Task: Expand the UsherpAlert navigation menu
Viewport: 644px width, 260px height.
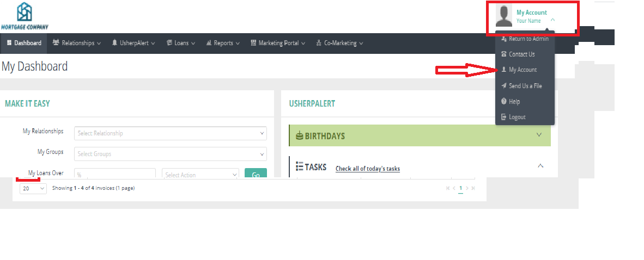Action: click(x=133, y=43)
